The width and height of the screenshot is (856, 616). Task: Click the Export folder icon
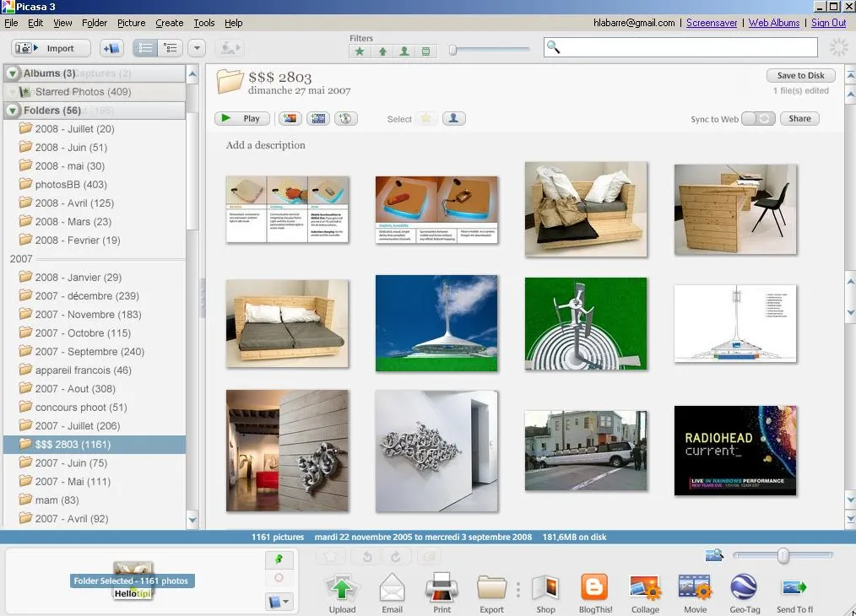[x=491, y=589]
